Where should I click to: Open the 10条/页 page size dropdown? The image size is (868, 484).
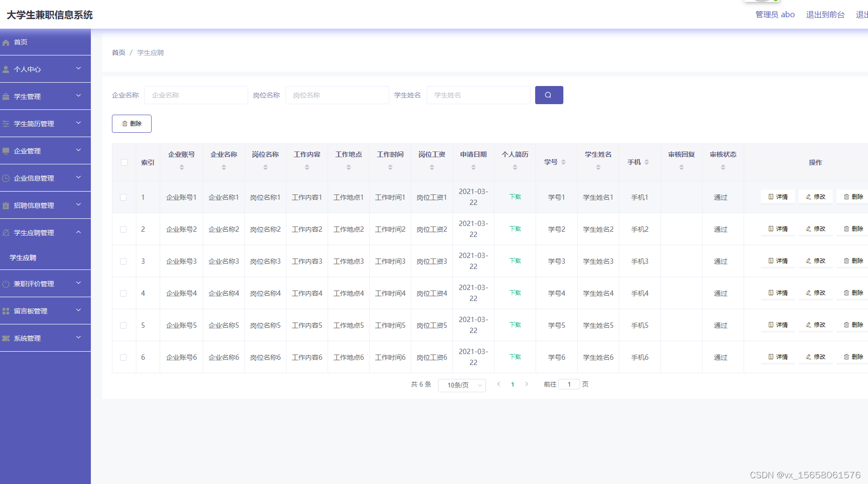click(462, 385)
